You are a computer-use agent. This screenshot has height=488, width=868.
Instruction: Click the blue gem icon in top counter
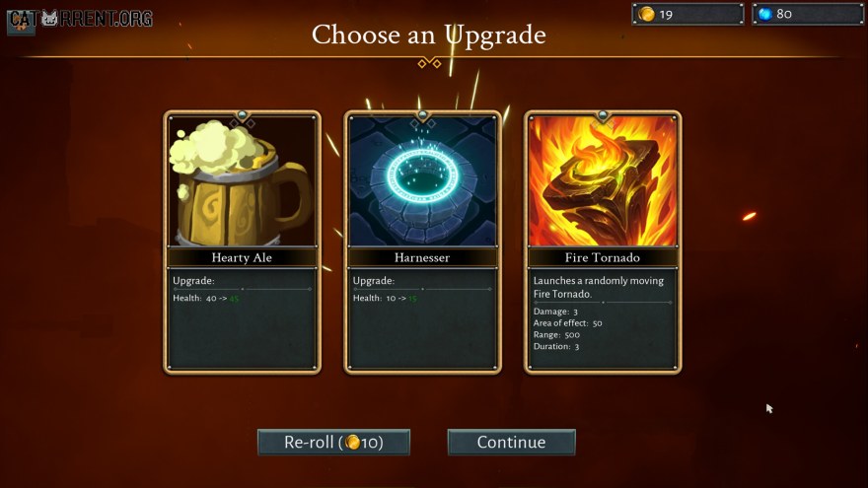click(x=765, y=14)
